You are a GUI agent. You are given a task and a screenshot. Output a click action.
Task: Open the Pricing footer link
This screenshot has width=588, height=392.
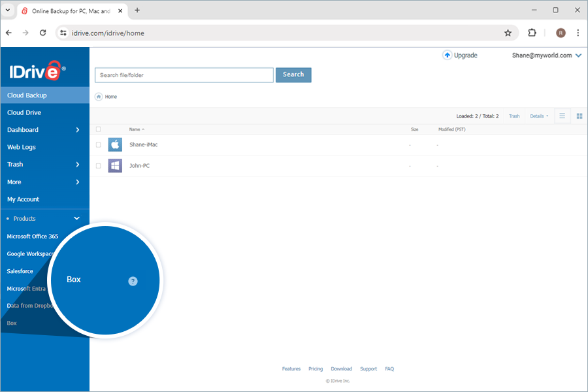(x=316, y=368)
